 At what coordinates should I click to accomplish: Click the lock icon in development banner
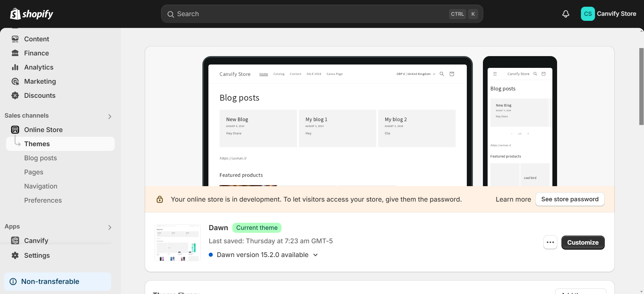point(160,199)
